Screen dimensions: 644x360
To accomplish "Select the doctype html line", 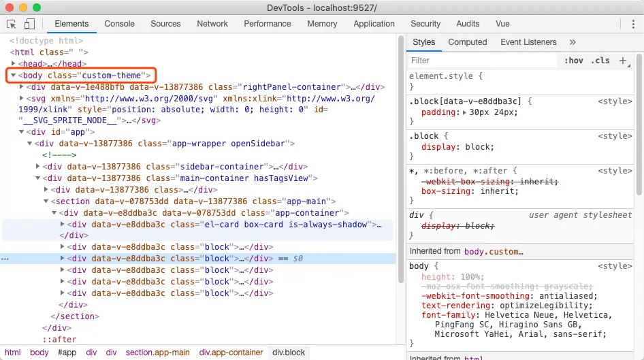I will (46, 41).
